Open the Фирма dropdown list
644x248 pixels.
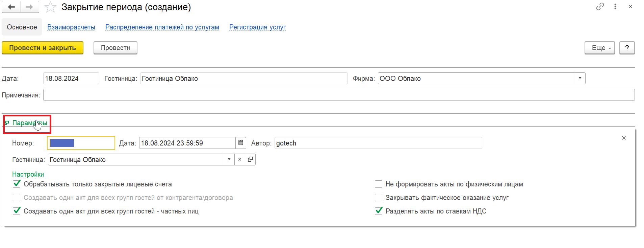tap(580, 78)
